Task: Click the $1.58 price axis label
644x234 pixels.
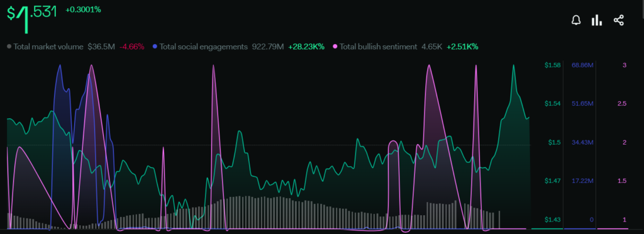Action: [x=553, y=65]
